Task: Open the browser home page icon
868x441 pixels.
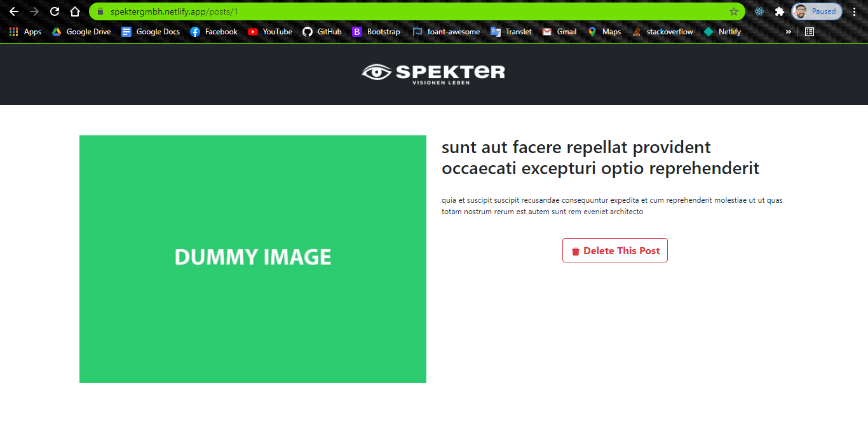Action: coord(75,11)
